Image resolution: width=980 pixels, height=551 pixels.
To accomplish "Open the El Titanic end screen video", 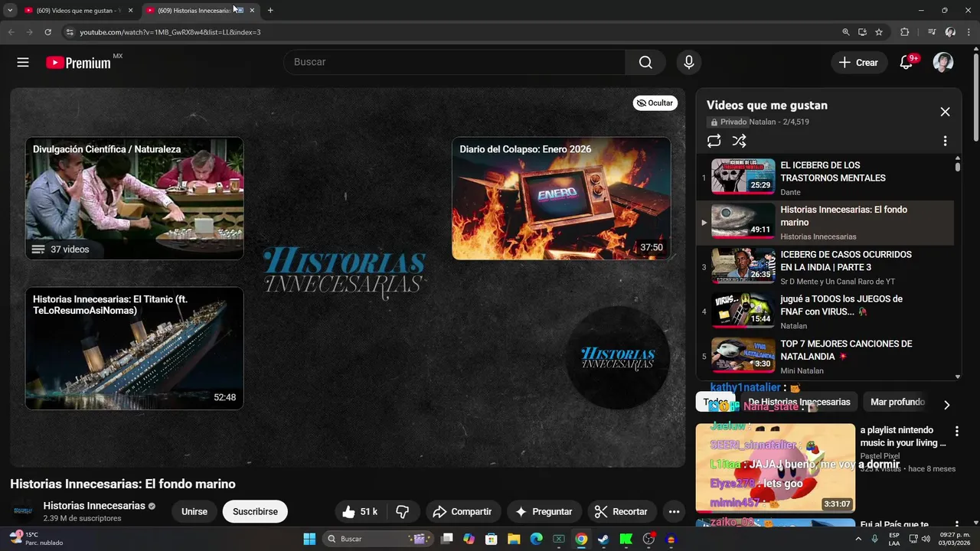I will (135, 348).
